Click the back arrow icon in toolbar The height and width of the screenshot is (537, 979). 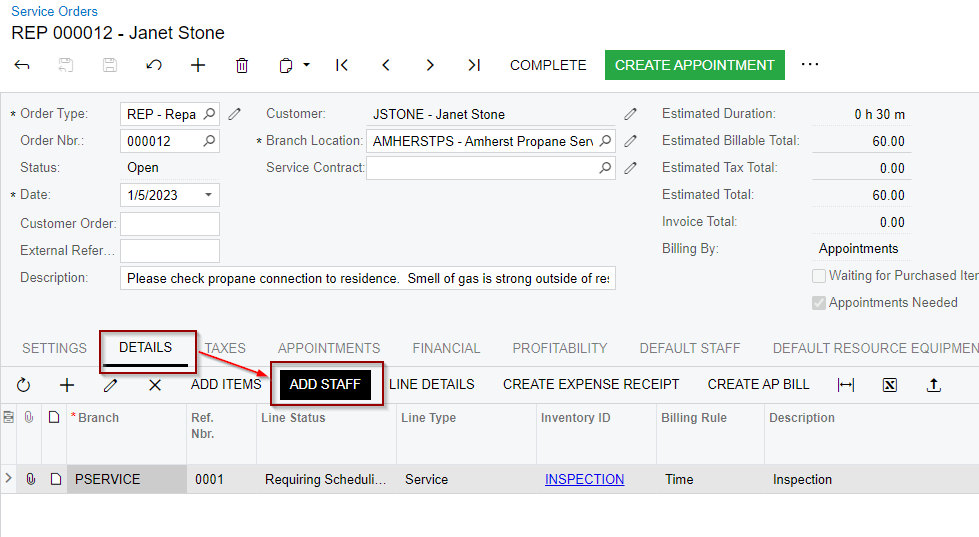22,65
